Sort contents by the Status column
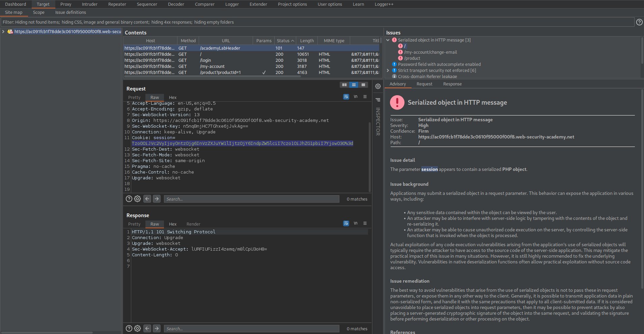 pyautogui.click(x=285, y=41)
